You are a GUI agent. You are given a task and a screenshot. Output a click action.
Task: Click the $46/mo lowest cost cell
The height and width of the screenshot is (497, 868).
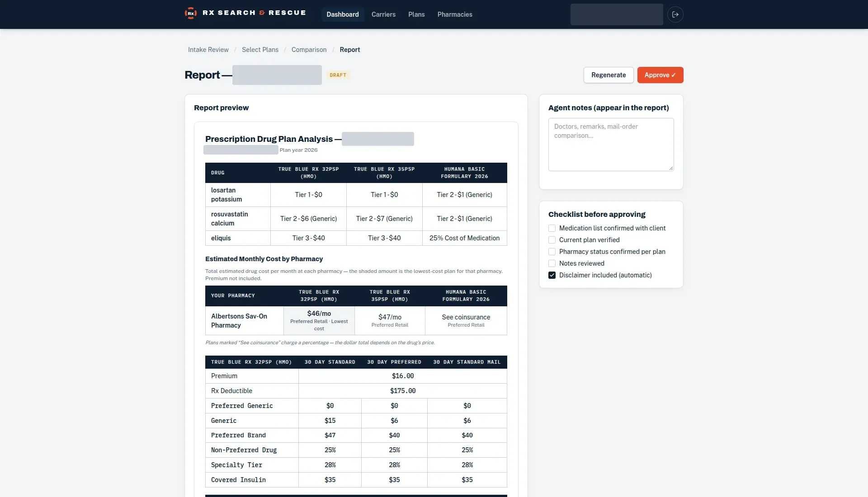click(x=319, y=321)
